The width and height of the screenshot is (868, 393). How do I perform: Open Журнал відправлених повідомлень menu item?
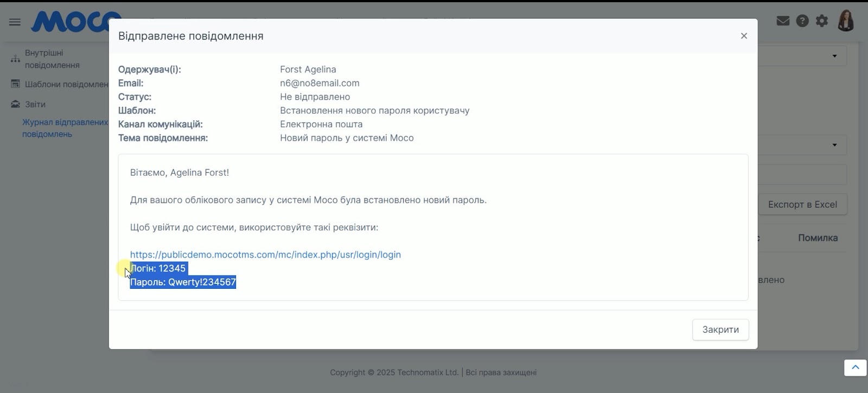click(x=65, y=128)
